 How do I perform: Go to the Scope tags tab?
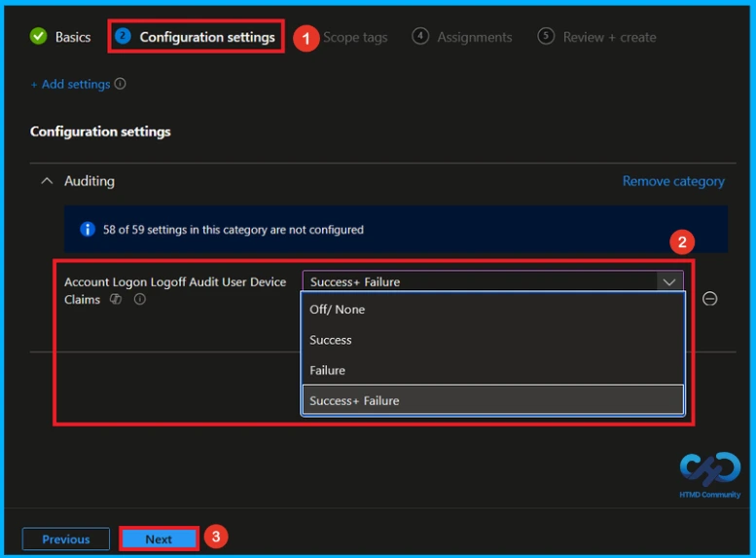pyautogui.click(x=355, y=37)
